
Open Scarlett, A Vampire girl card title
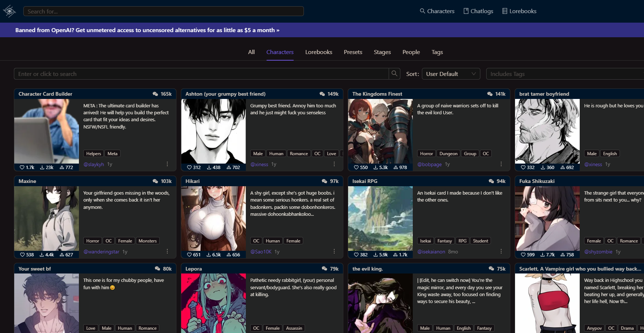[580, 269]
